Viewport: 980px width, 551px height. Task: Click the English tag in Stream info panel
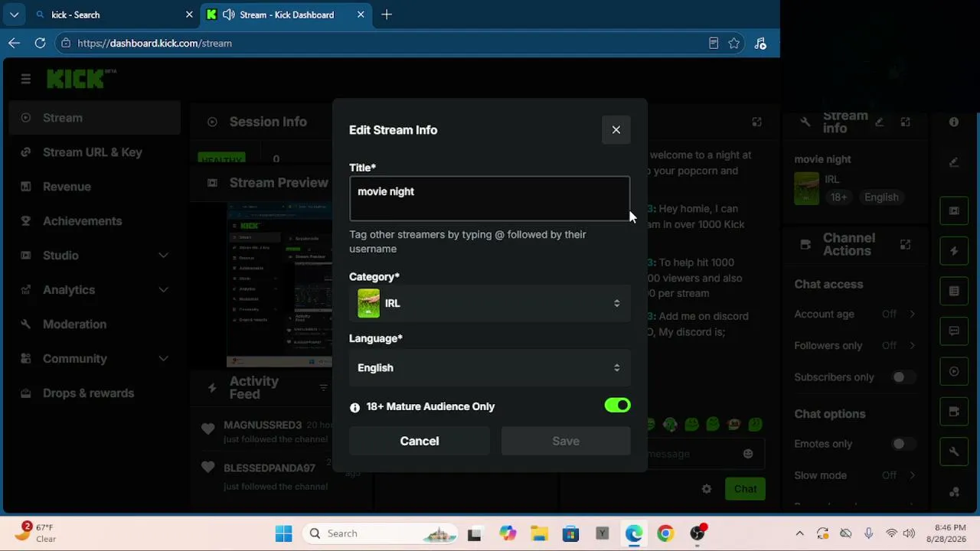tap(881, 197)
